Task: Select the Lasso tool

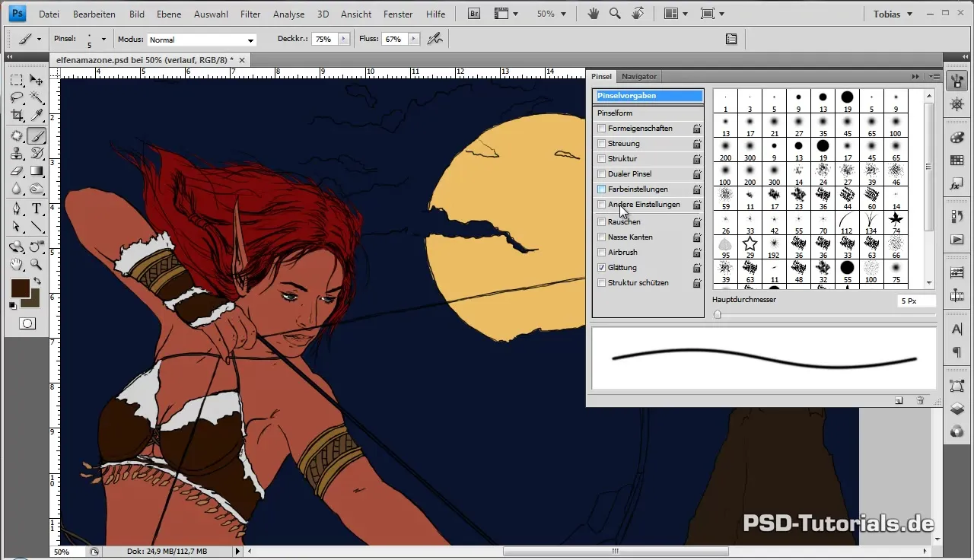Action: tap(17, 98)
